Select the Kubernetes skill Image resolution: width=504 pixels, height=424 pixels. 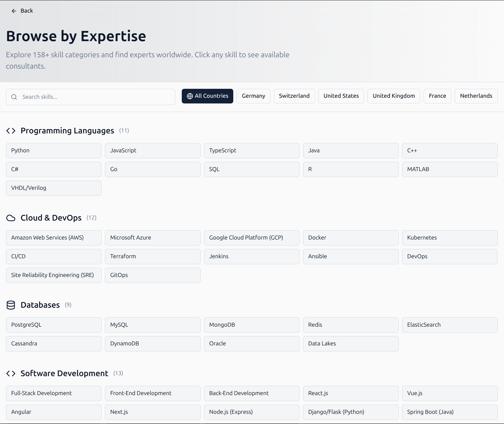click(449, 238)
